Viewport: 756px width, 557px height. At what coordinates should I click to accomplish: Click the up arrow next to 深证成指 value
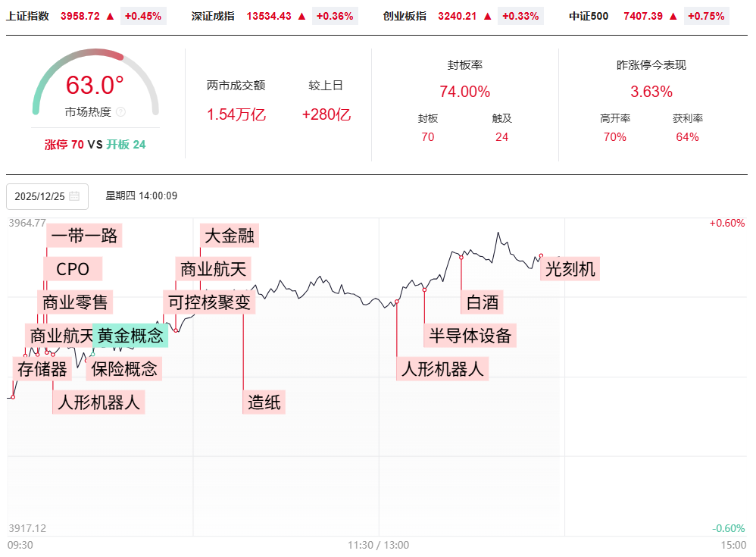(302, 15)
